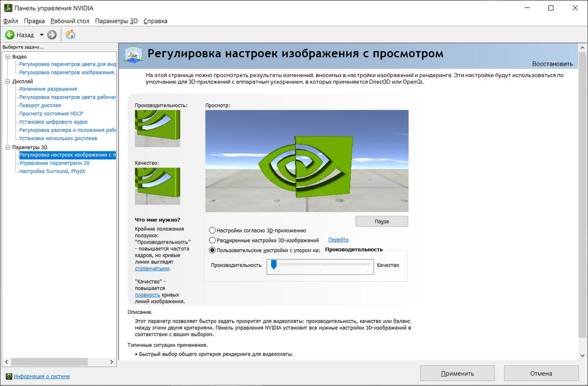This screenshot has height=386, width=588.
Task: Click the Применить button
Action: click(457, 373)
